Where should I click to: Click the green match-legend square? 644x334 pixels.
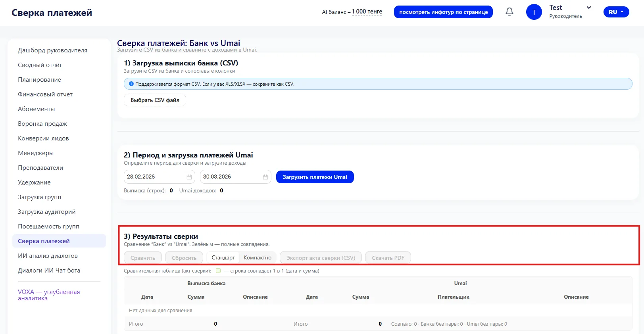coord(218,271)
